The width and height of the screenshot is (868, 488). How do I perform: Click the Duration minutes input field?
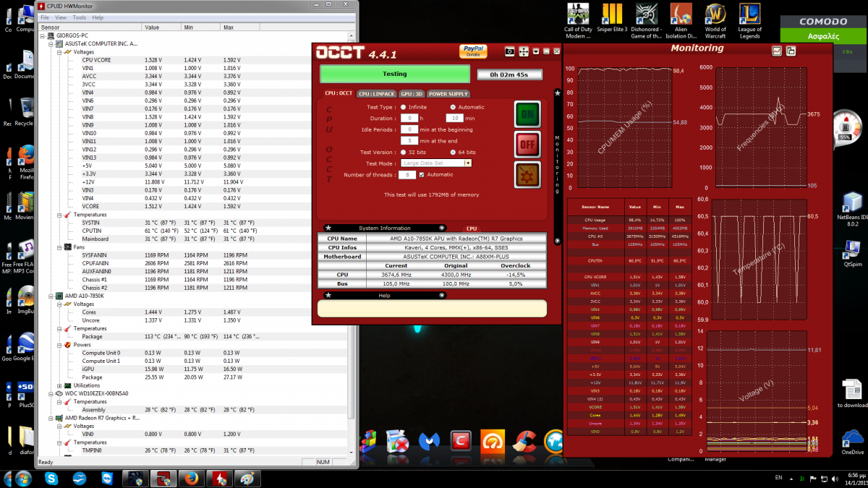click(x=454, y=118)
